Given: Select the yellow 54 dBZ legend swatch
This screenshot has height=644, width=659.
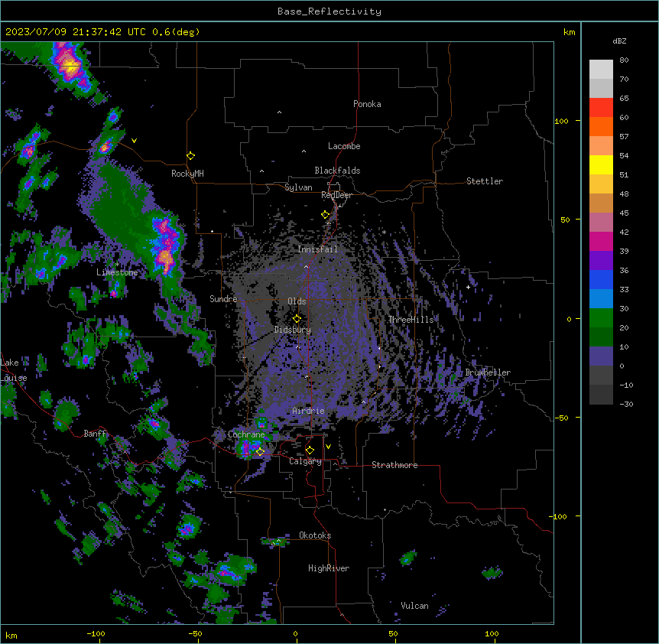Looking at the screenshot, I should (x=601, y=164).
